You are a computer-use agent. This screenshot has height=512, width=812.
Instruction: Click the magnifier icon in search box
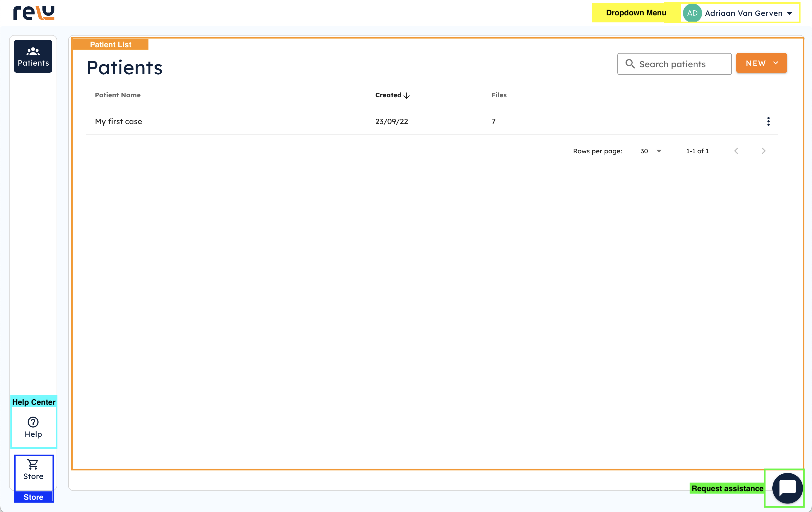(630, 64)
